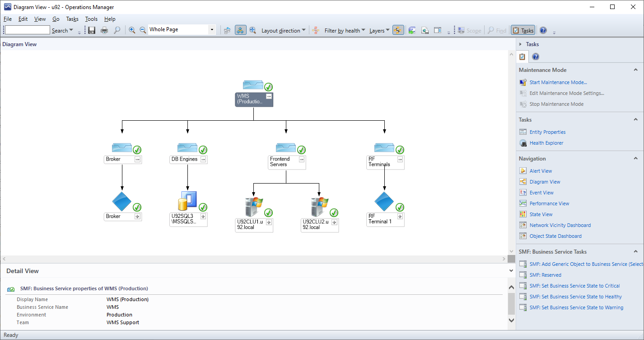This screenshot has width=644, height=340.
Task: Collapse the RF Terminals group node
Action: 400,159
